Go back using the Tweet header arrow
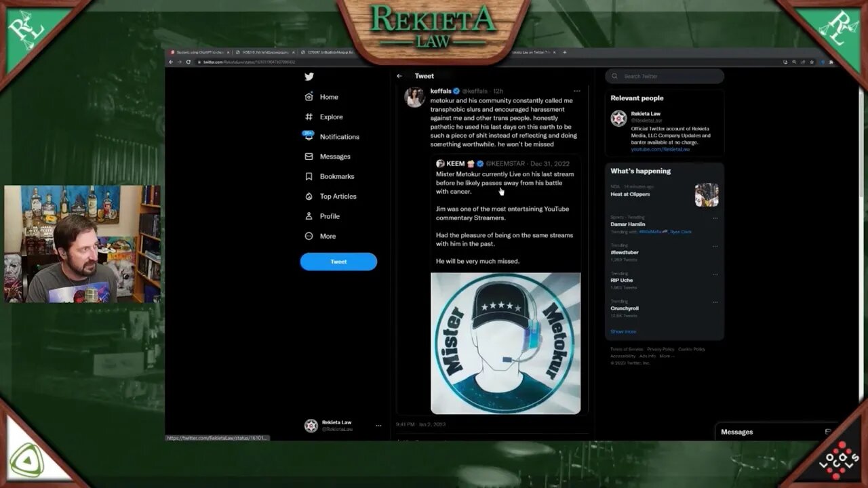This screenshot has width=868, height=488. coord(399,76)
